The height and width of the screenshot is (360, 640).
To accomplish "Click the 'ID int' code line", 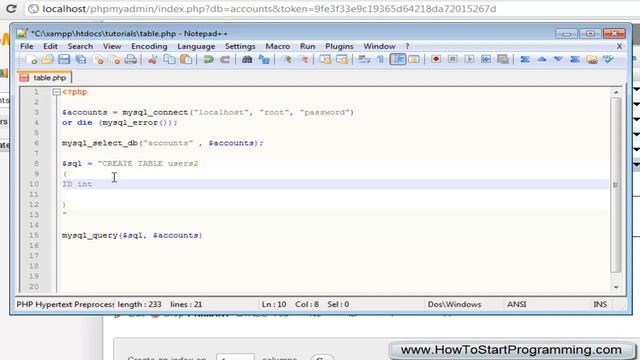I will click(77, 184).
